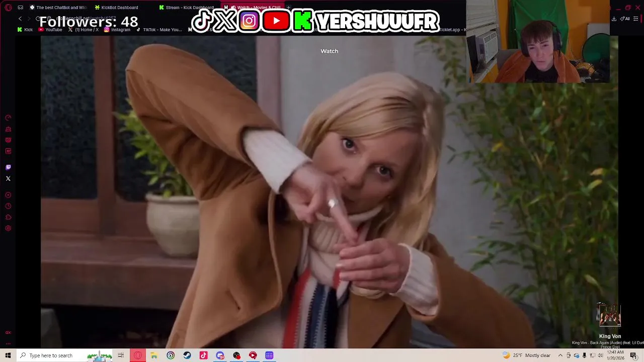Switch to 'The best ChatBot and Wid...' tab
Screen dimensions: 644x362
coord(58,8)
